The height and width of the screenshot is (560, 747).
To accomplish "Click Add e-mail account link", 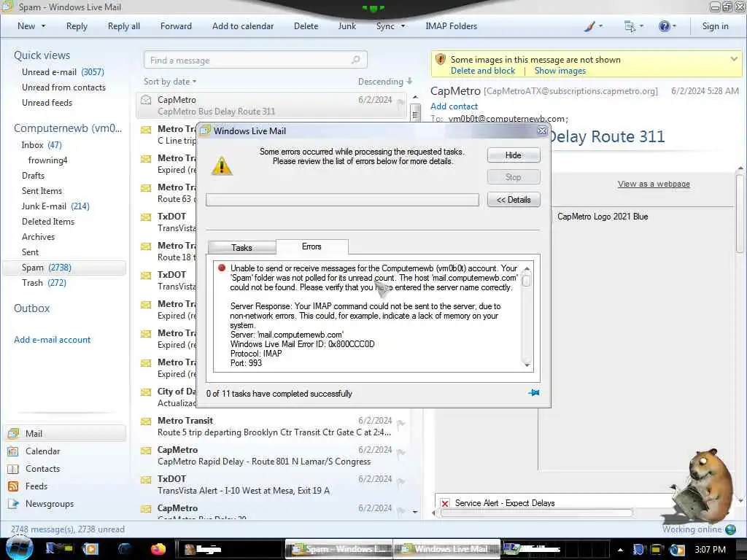I will [52, 340].
